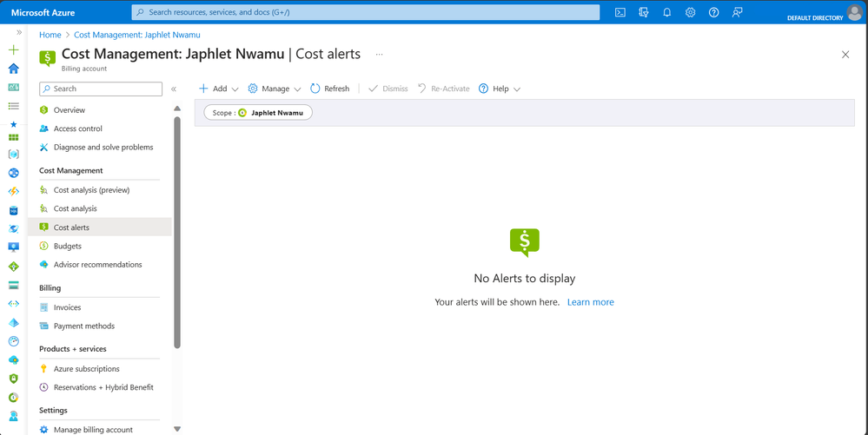
Task: Expand the Help dropdown in the toolbar
Action: (x=500, y=89)
